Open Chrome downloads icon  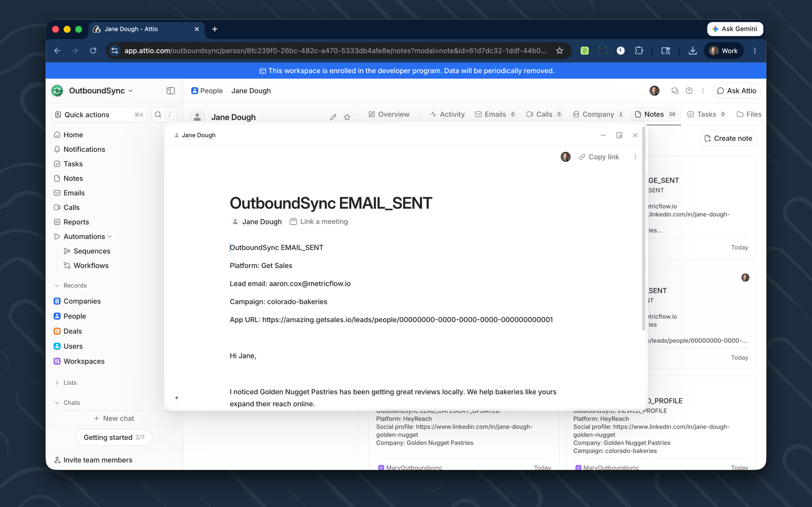click(x=693, y=51)
